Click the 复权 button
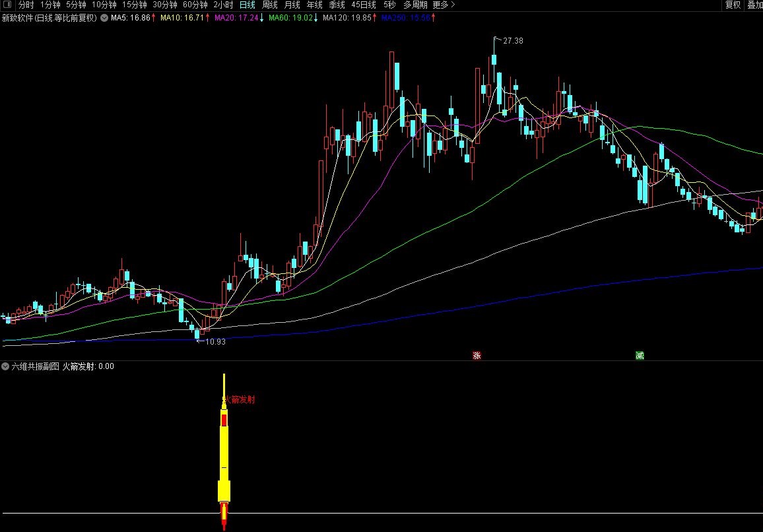 [x=733, y=5]
